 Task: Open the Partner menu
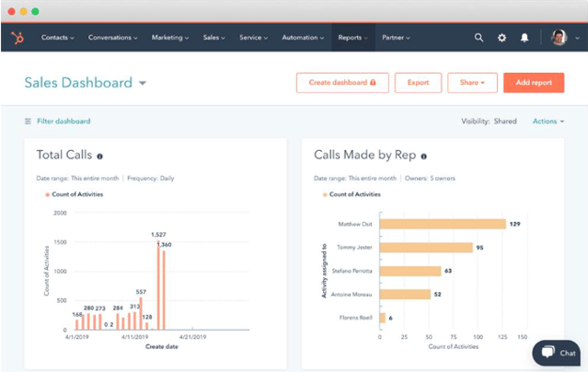click(396, 38)
